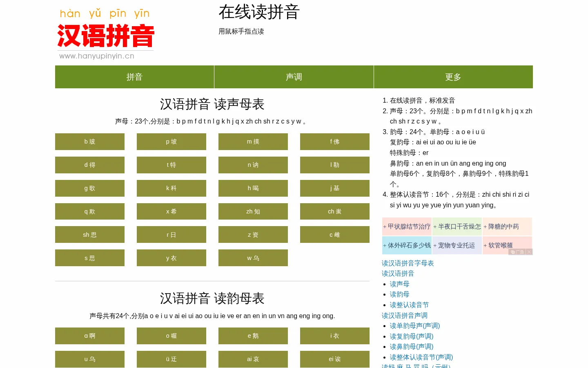This screenshot has height=368, width=588.
Task: Play the 'zh 知' initial sound
Action: 253,211
